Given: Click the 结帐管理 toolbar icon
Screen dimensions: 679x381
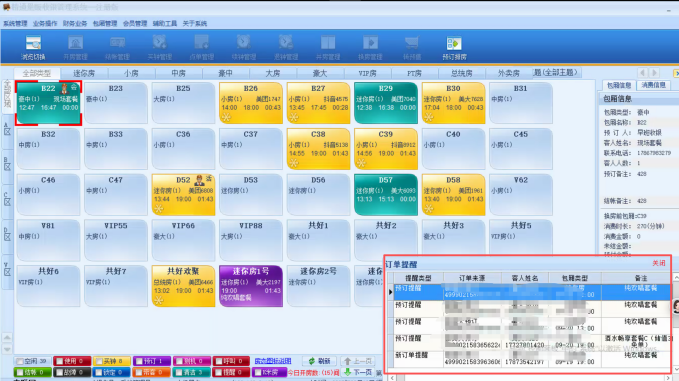Looking at the screenshot, I should (117, 48).
